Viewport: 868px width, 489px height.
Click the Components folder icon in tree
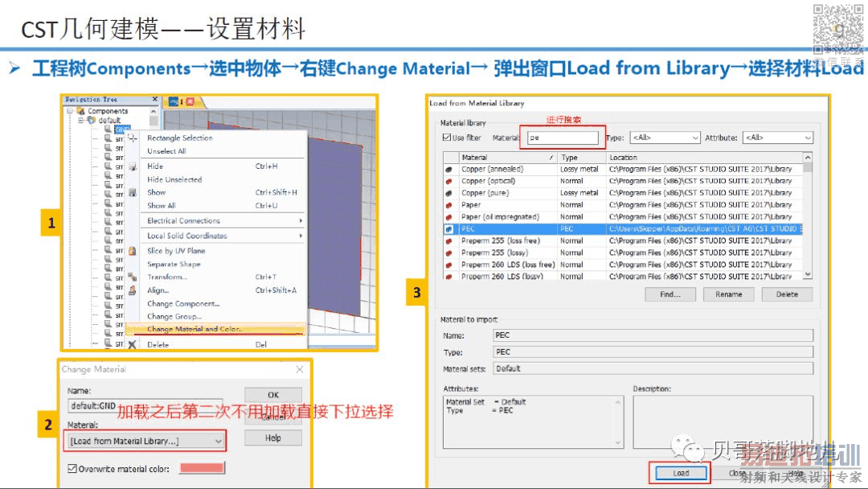(81, 111)
